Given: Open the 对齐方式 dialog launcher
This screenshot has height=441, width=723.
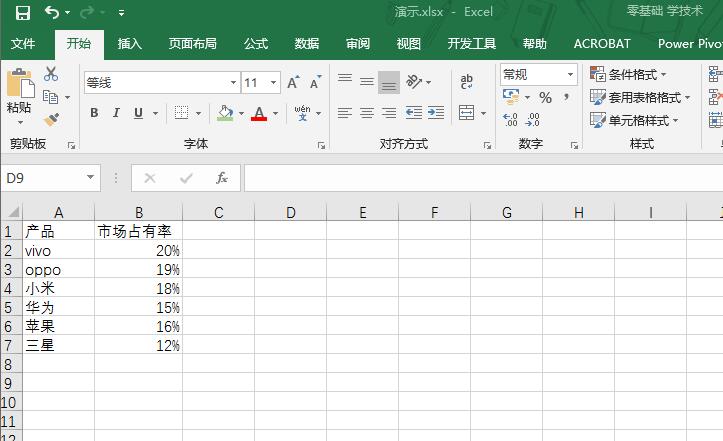Looking at the screenshot, I should (487, 145).
